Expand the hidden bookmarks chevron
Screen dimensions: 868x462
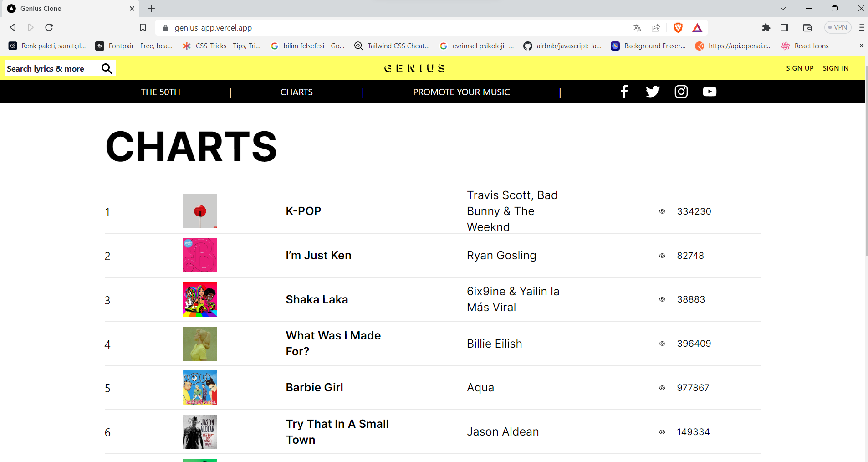(861, 46)
